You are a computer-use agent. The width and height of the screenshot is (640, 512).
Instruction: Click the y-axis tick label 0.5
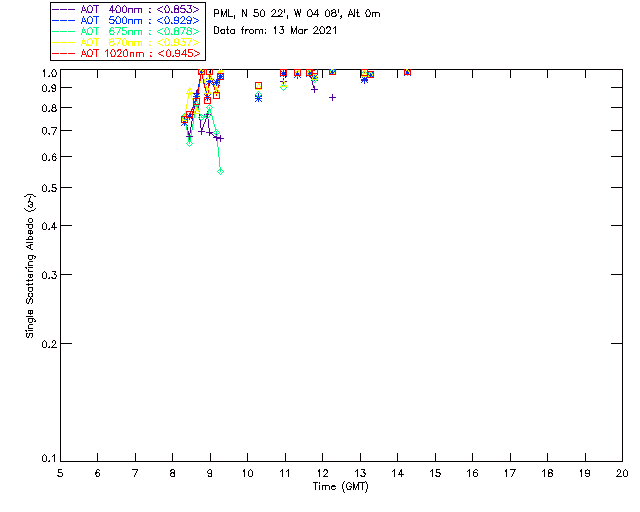49,188
